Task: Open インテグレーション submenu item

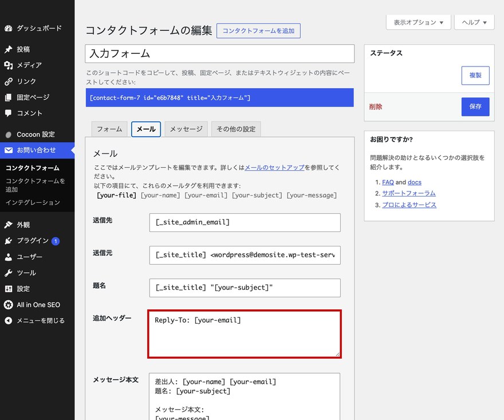Action: (33, 203)
